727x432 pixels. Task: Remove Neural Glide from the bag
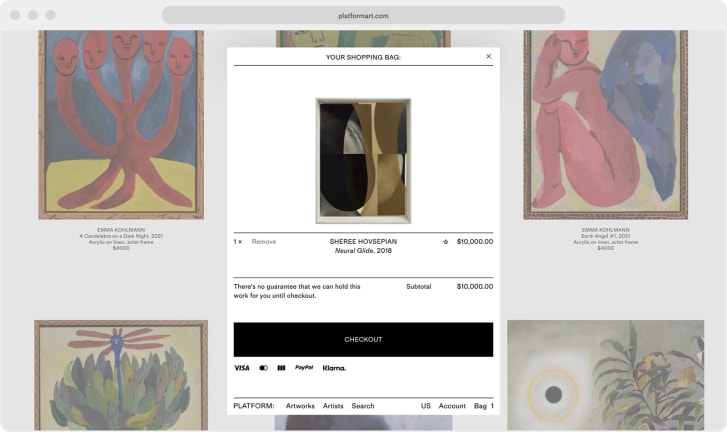click(x=264, y=241)
